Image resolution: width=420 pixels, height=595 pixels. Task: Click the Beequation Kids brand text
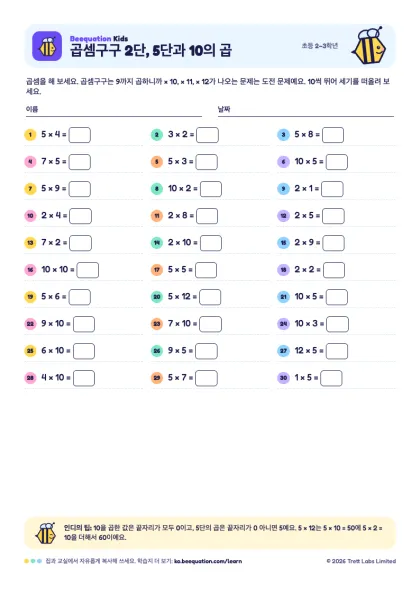pyautogui.click(x=99, y=38)
